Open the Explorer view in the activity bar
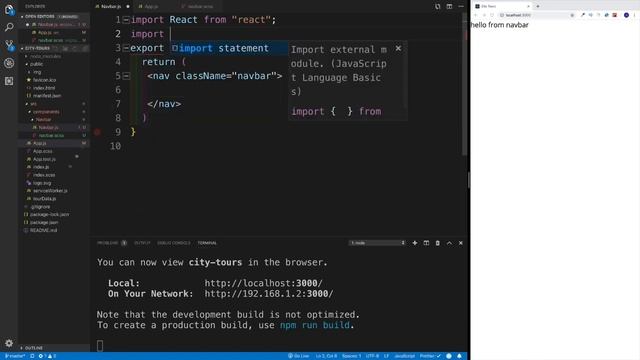This screenshot has width=640, height=360. tap(9, 9)
